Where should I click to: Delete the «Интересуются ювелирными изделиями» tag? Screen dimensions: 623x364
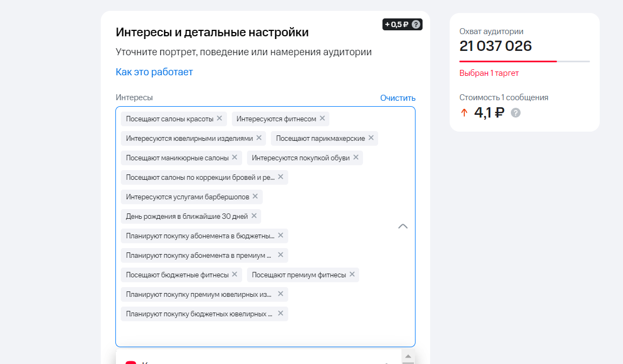click(258, 138)
